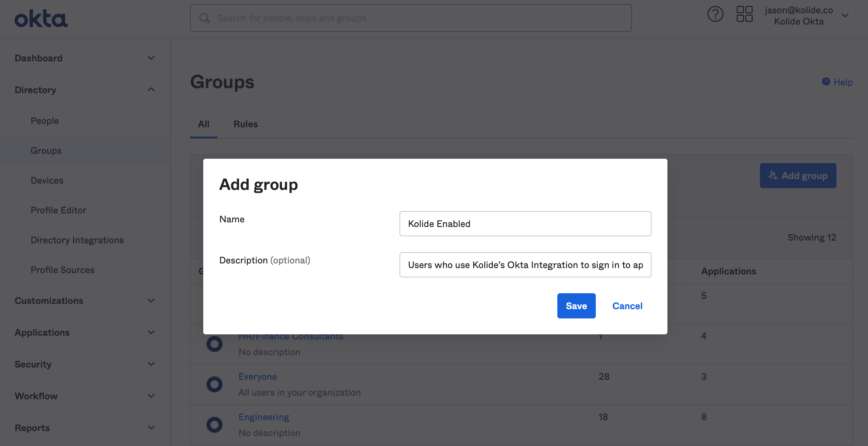The width and height of the screenshot is (868, 446).
Task: Save the new group
Action: (576, 306)
